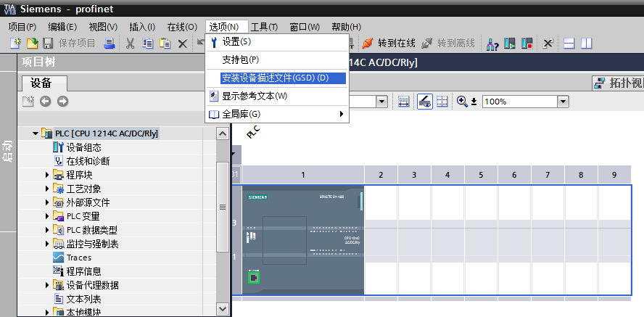Click the cut scissors icon
This screenshot has height=317, width=644.
pyautogui.click(x=131, y=44)
